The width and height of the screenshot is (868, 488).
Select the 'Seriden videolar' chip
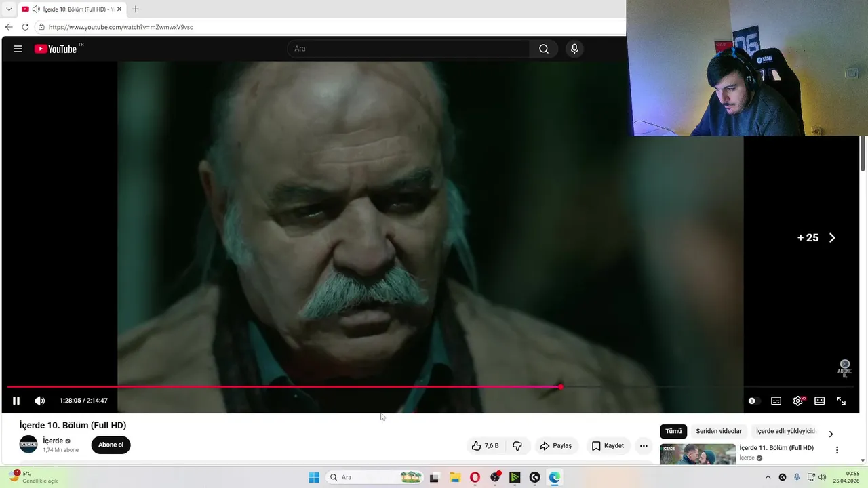(719, 431)
